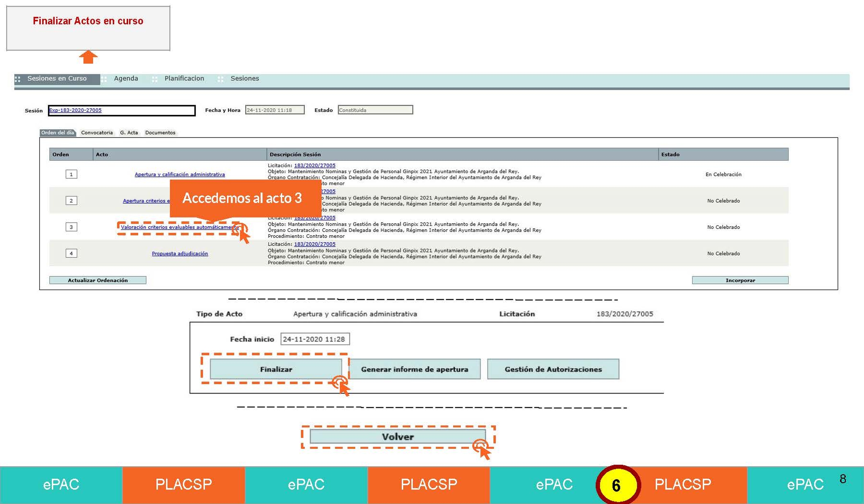
Task: Click the Orden column header
Action: point(71,154)
